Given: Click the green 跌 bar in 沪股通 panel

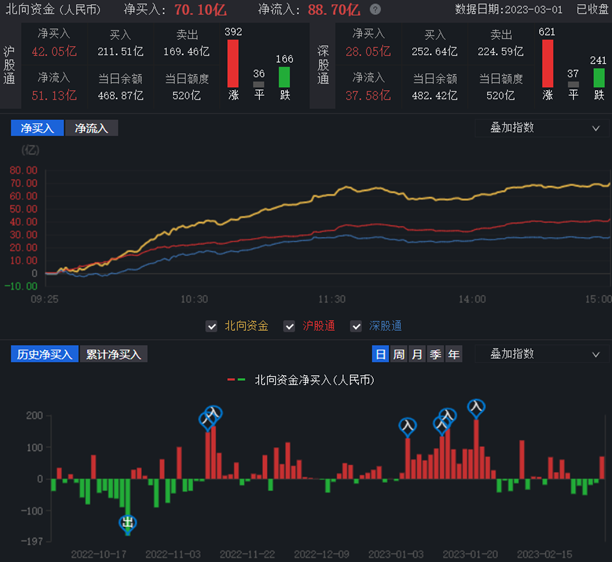Looking at the screenshot, I should pyautogui.click(x=284, y=77).
